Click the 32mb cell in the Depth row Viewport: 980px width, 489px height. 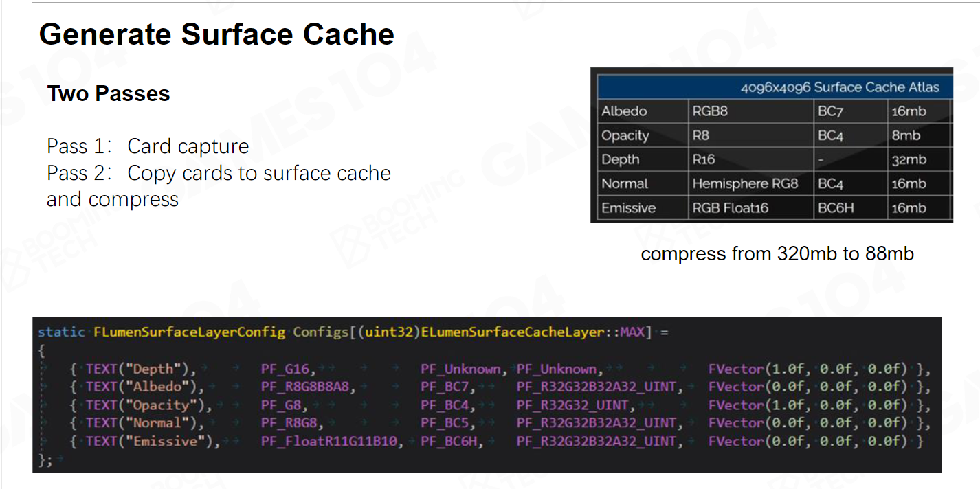[x=909, y=159]
